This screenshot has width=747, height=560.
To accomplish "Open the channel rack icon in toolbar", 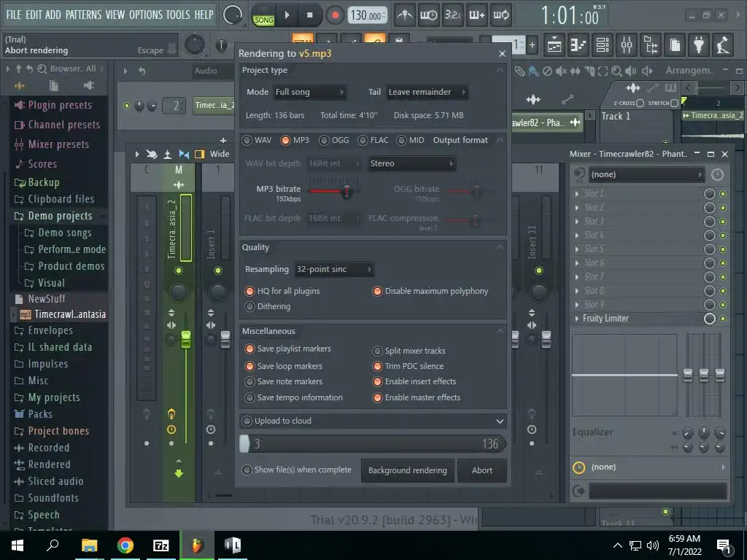I will 603,44.
